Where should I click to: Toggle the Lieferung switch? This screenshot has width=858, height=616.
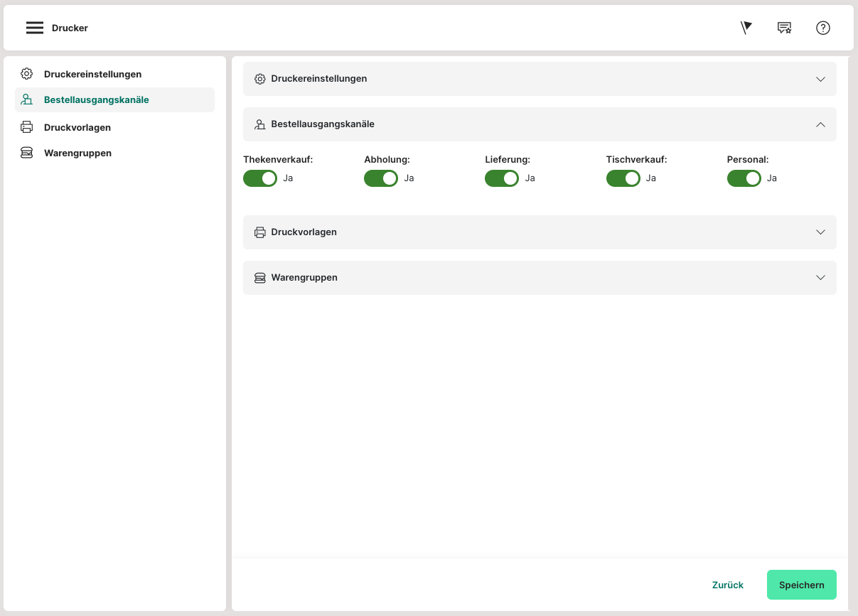click(x=502, y=178)
